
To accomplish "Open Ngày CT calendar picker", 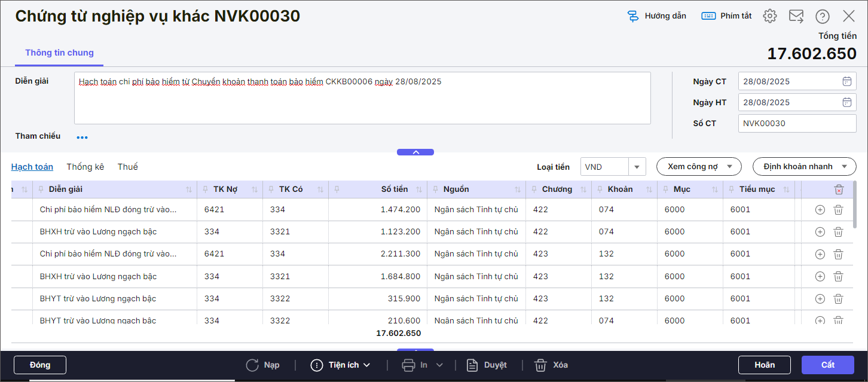I will (x=846, y=81).
